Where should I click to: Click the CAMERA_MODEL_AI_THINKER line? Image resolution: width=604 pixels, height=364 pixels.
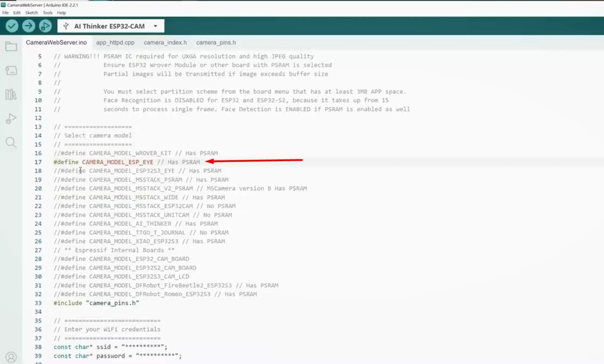(x=136, y=224)
